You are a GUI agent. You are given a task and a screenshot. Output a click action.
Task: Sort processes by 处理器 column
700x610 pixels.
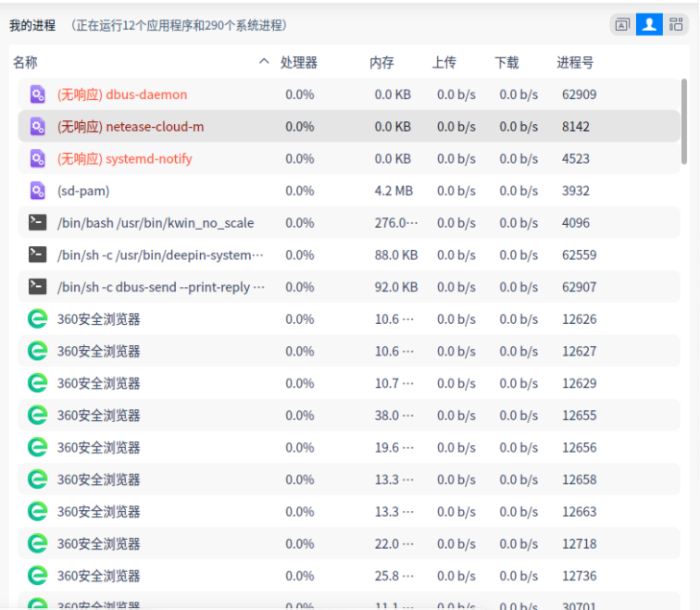click(299, 62)
